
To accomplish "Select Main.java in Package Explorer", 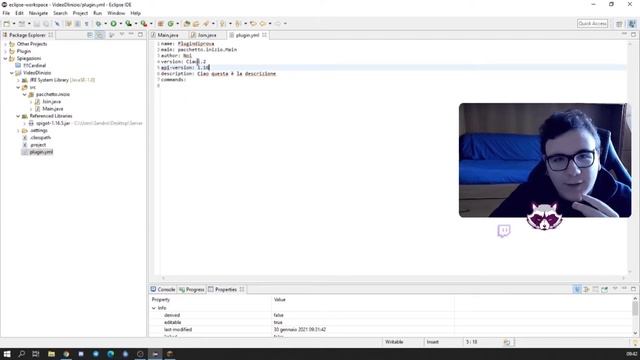I will tap(53, 109).
